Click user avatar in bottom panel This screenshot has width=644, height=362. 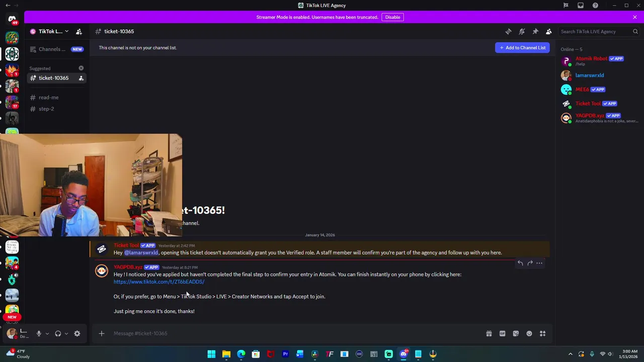point(11,334)
